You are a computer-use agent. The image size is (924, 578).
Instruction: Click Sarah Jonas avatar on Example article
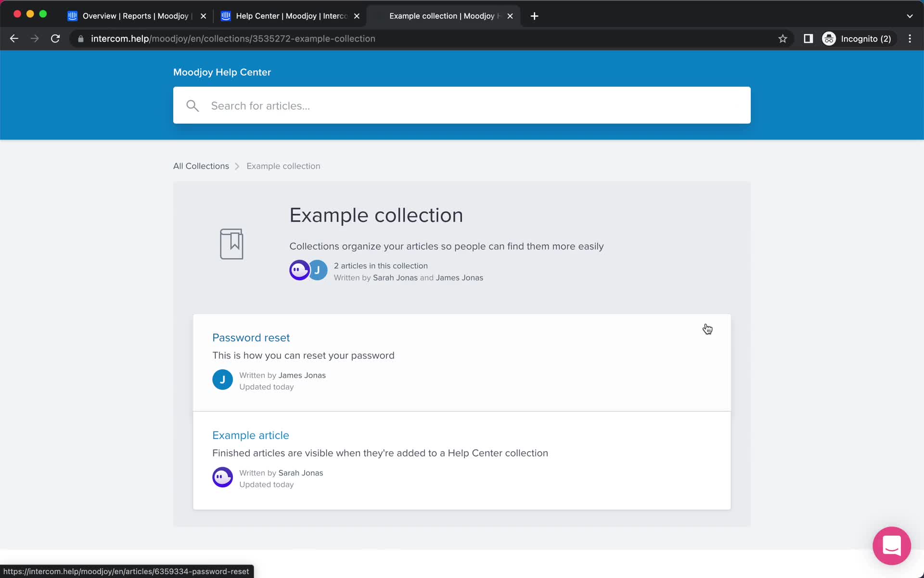pos(222,477)
